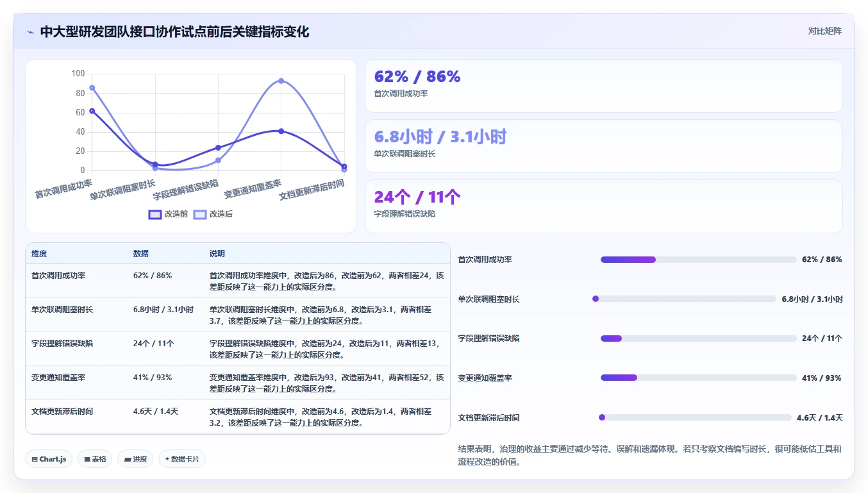Screen dimensions: 868x493
Task: Click the description text mentioning 两者相差 3.7
Action: [x=327, y=315]
